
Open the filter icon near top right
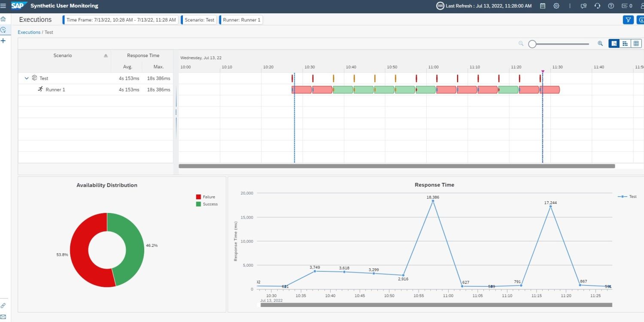pos(628,19)
